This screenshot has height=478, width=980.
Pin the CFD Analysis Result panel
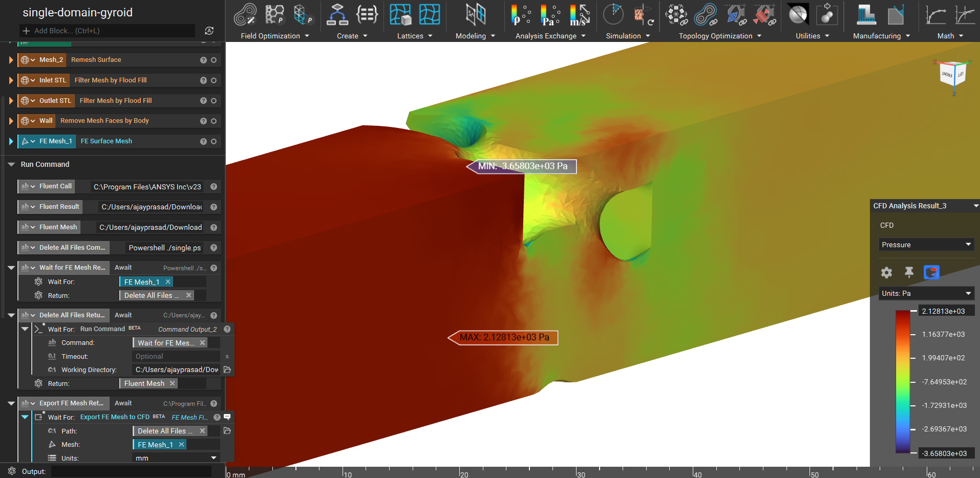point(909,272)
